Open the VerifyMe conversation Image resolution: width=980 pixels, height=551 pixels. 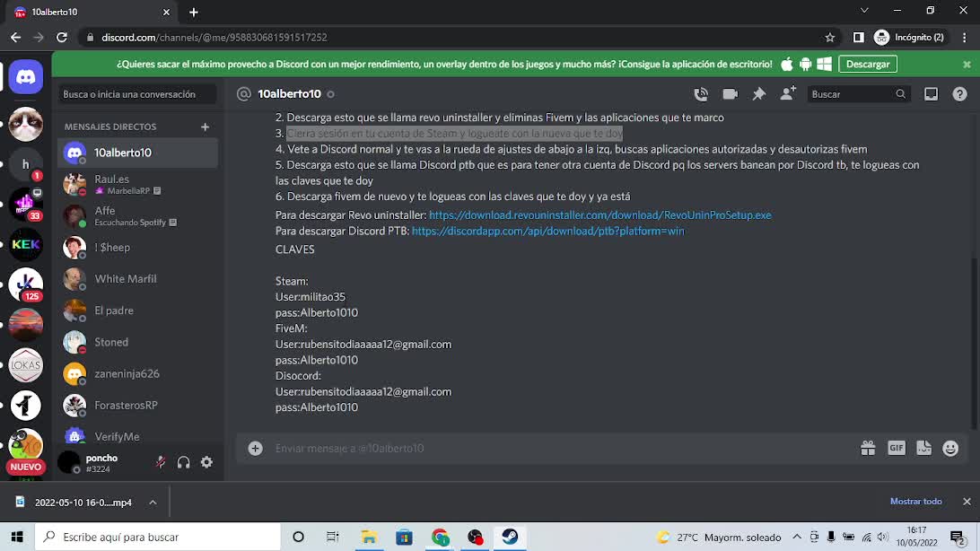tap(137, 436)
